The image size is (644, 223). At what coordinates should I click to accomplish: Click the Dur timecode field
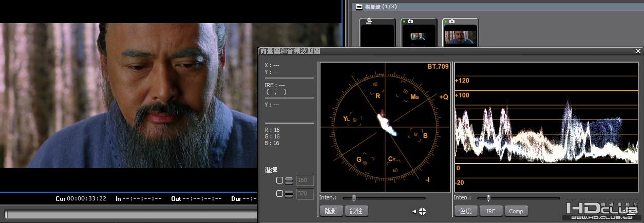[x=250, y=199]
